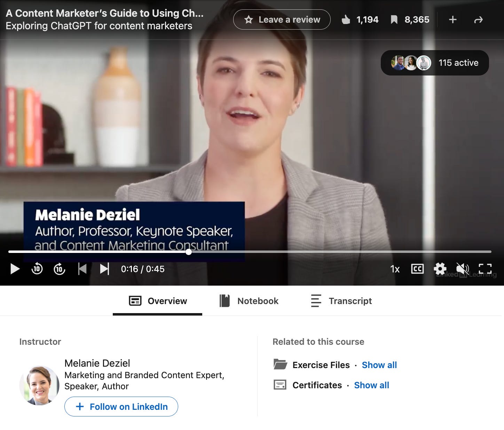This screenshot has height=430, width=504.
Task: Click the Play button in video controls
Action: coord(15,269)
